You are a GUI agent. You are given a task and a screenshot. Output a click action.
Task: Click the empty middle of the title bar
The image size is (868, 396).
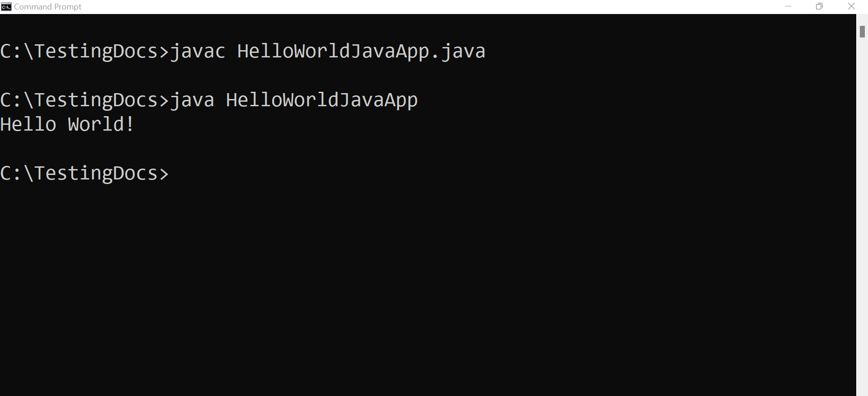pos(407,7)
